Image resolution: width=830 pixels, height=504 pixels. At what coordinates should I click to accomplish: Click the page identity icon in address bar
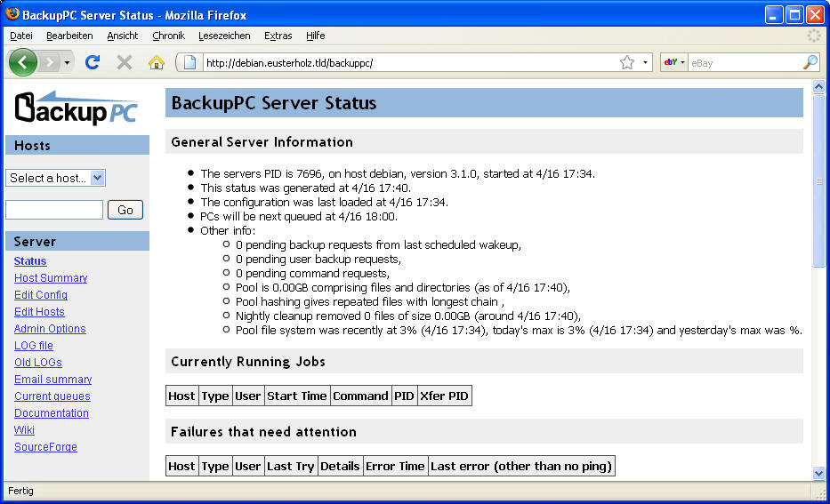[x=189, y=62]
